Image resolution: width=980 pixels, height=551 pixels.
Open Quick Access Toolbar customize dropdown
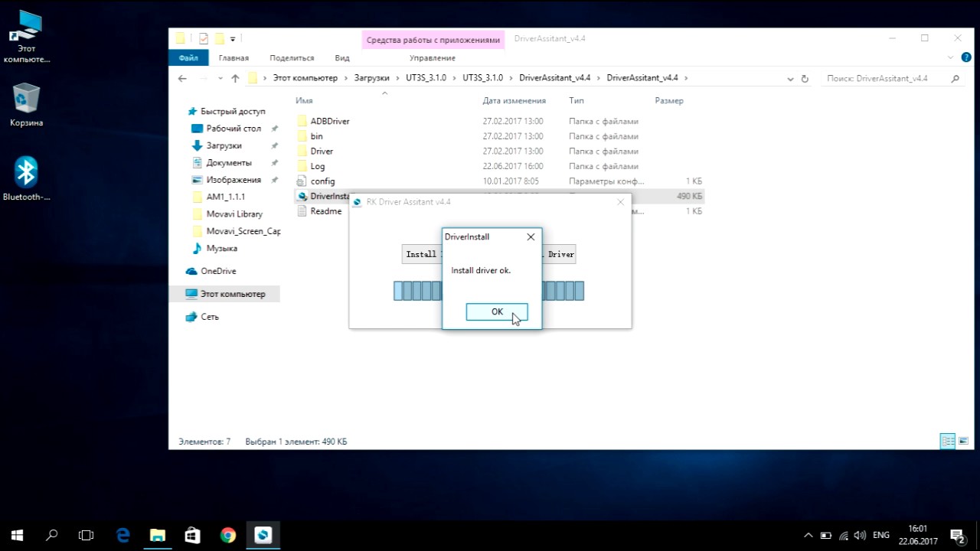pyautogui.click(x=233, y=39)
